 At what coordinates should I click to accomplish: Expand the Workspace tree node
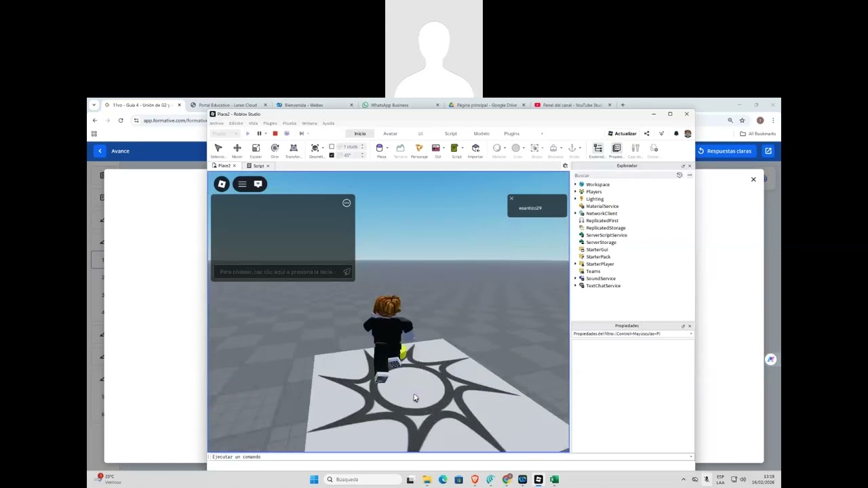[576, 184]
